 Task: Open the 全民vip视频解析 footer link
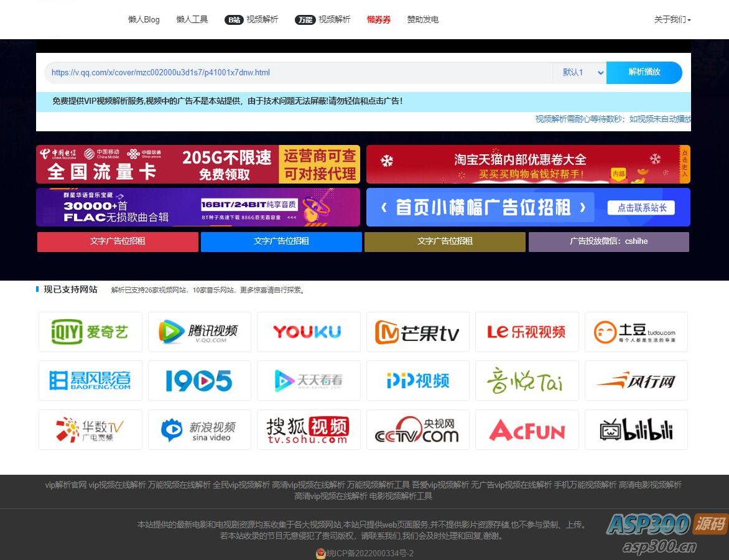241,485
